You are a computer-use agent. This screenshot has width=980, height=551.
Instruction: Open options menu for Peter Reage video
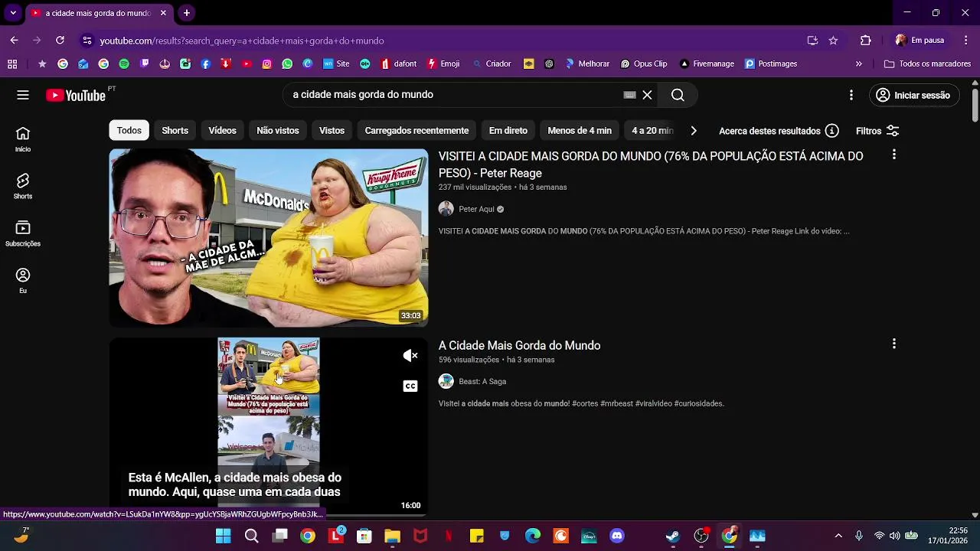pos(893,155)
